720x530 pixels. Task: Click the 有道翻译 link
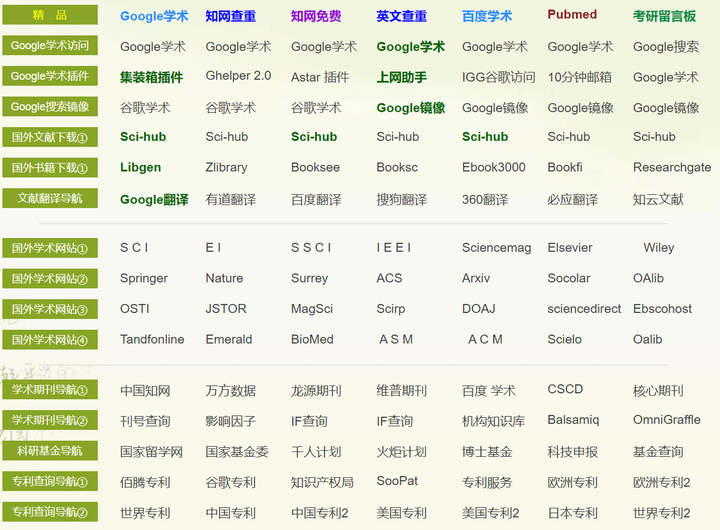tap(231, 200)
